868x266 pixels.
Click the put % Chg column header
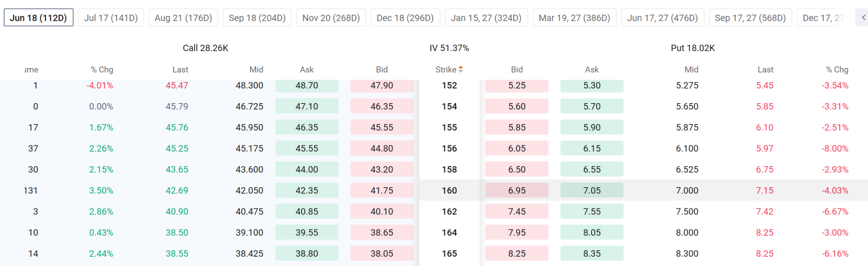pos(837,69)
